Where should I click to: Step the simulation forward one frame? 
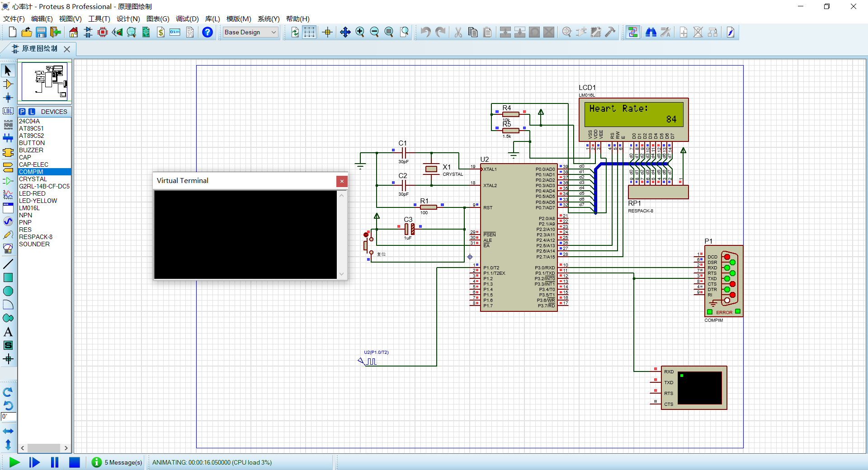34,462
